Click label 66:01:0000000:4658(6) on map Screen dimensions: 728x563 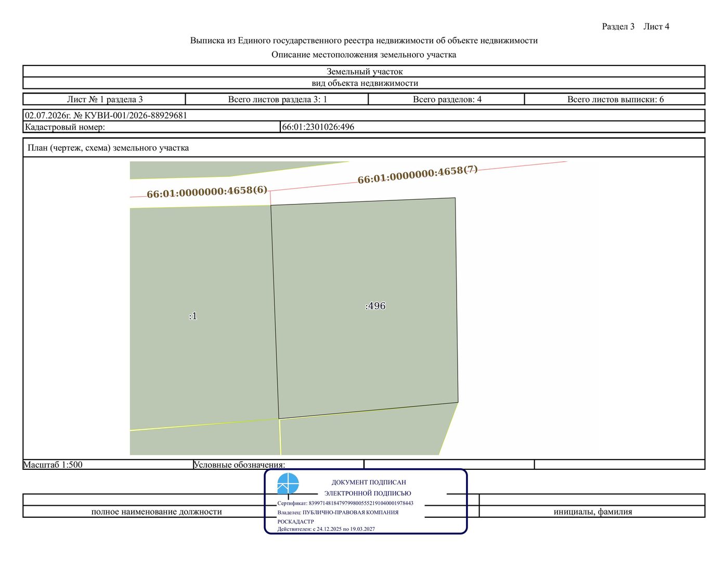(207, 192)
